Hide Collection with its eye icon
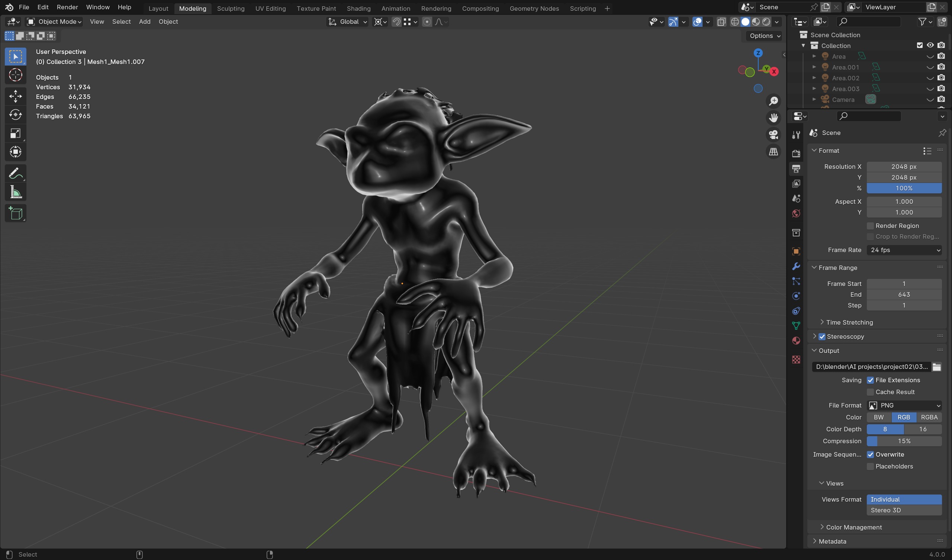This screenshot has height=560, width=952. click(x=930, y=45)
